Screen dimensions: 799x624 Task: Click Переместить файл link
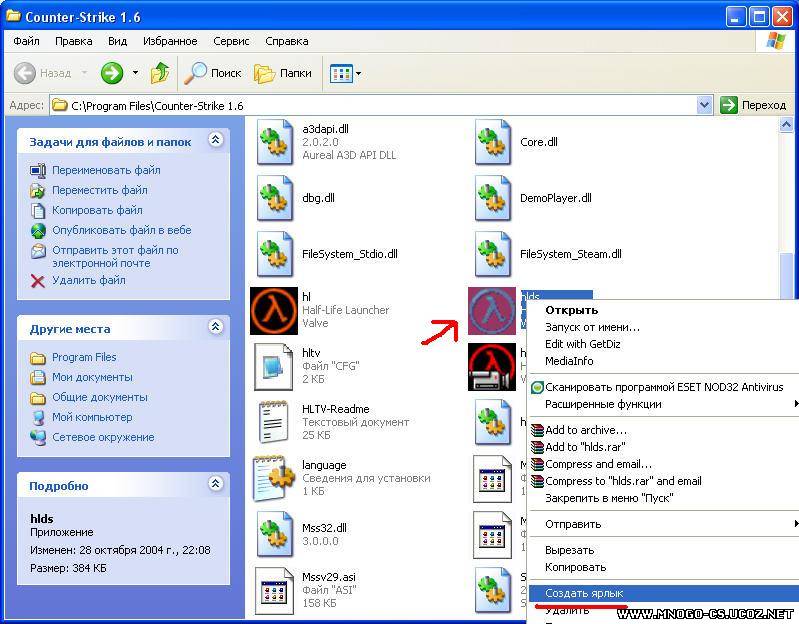point(100,190)
